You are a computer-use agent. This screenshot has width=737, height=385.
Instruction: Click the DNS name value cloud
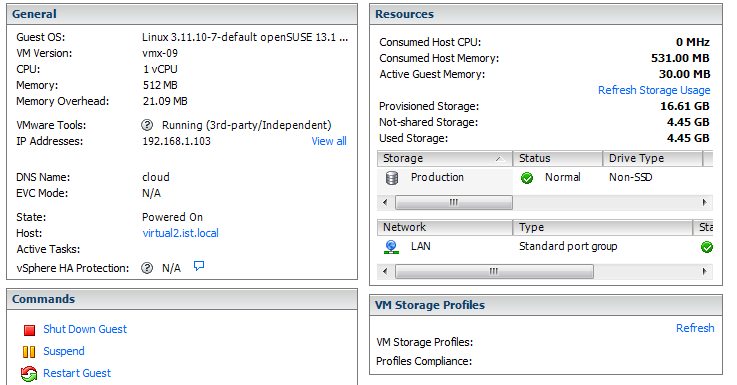click(x=156, y=177)
